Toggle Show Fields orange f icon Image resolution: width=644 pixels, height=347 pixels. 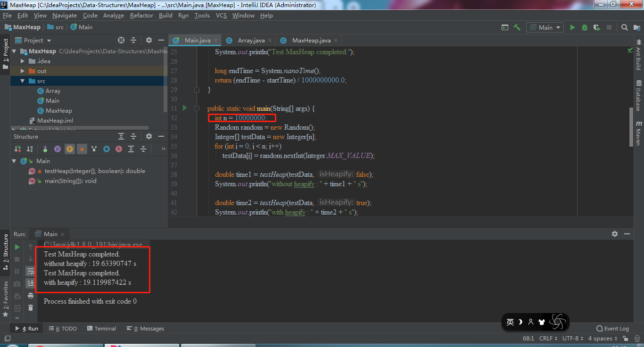[x=70, y=149]
